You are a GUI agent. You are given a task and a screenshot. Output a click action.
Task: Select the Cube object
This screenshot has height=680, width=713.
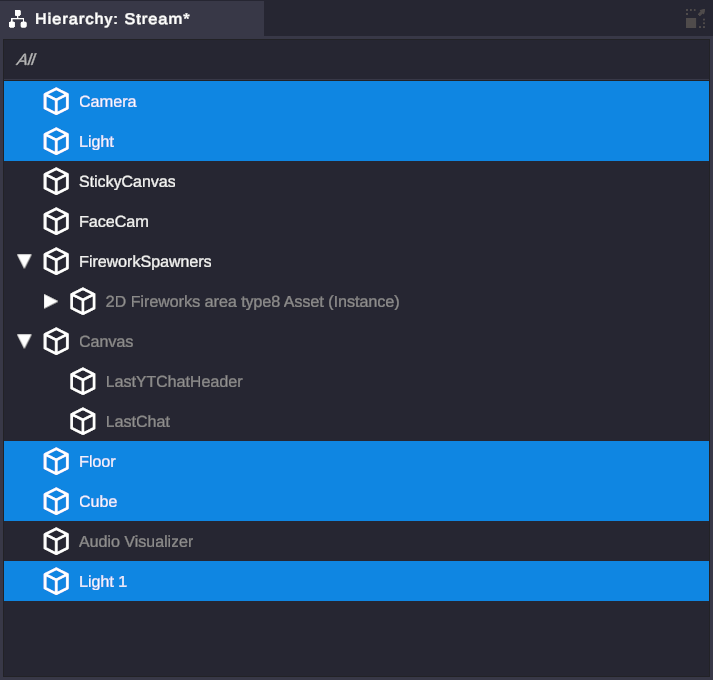tap(98, 501)
